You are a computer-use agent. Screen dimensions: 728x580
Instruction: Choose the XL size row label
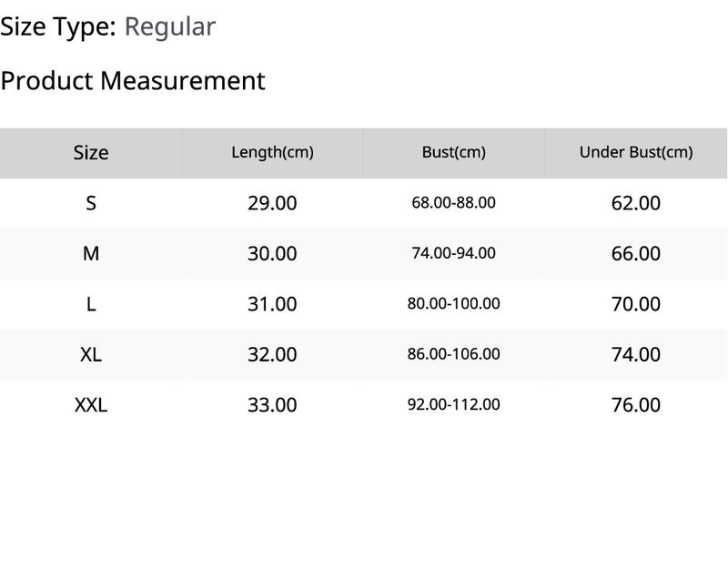pos(91,354)
